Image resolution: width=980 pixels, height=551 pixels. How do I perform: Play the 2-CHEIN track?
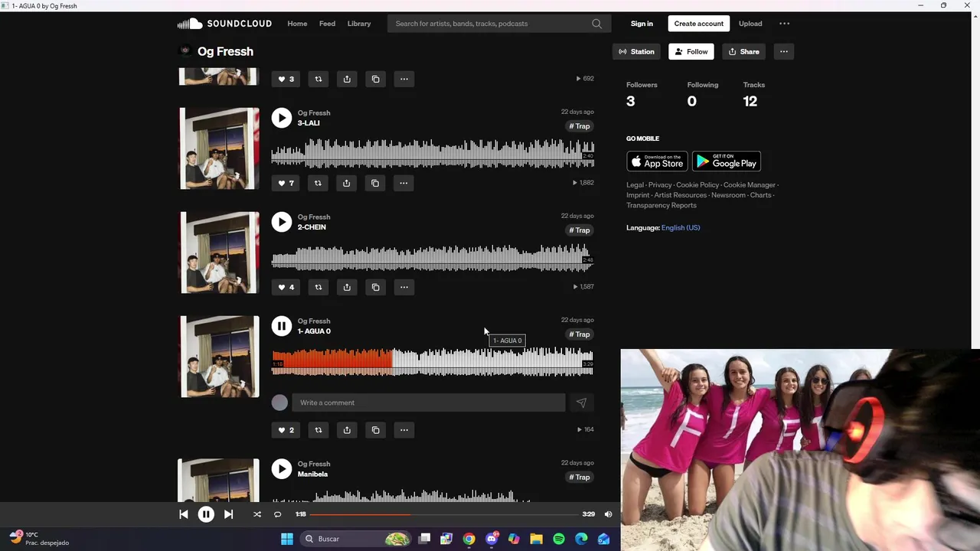click(282, 222)
